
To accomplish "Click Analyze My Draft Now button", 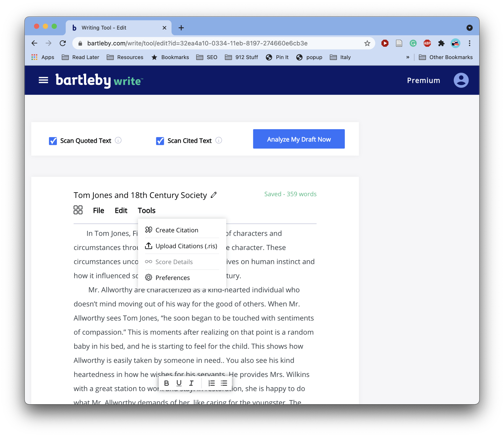I will (x=299, y=139).
